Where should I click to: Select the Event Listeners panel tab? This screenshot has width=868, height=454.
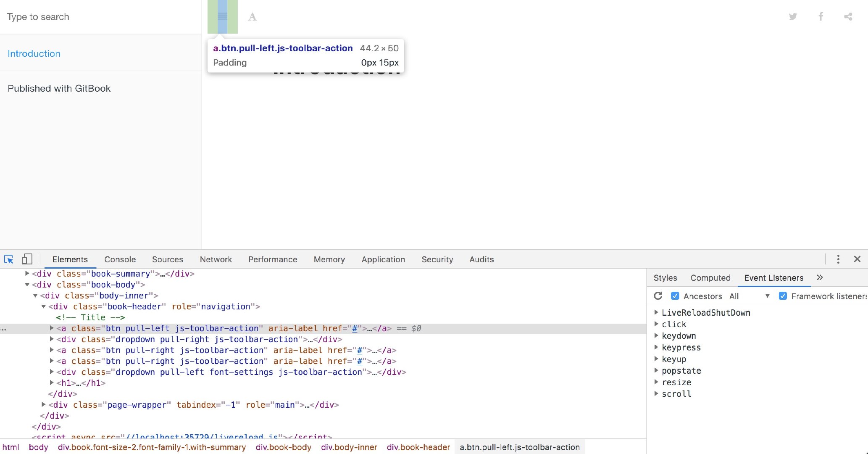[773, 277]
